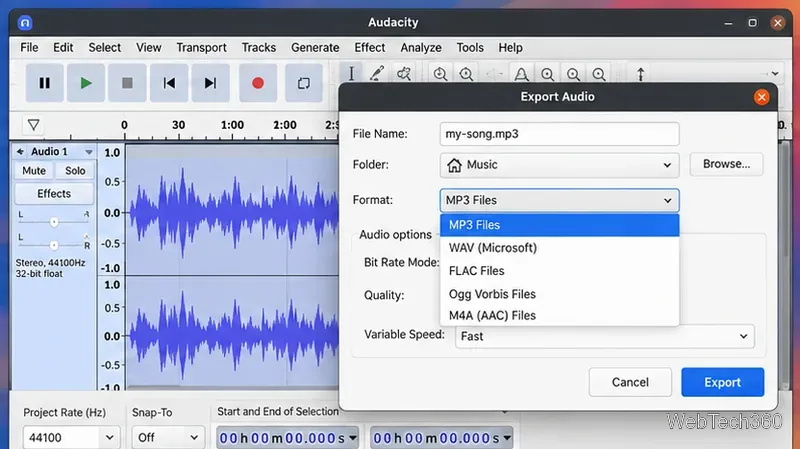The image size is (800, 449).
Task: Click the bell-shaped toolbar icon
Action: pos(521,74)
